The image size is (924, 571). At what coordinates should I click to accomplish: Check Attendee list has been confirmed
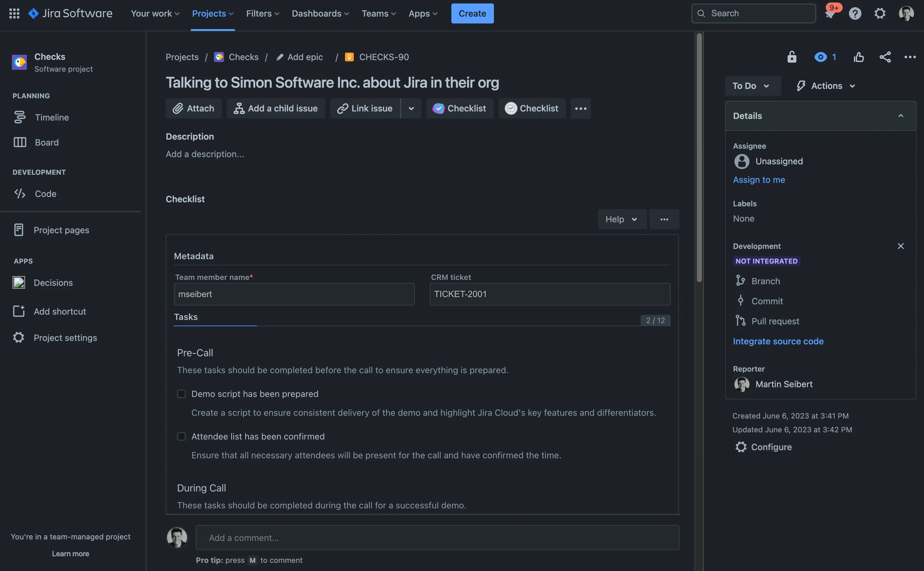point(181,437)
